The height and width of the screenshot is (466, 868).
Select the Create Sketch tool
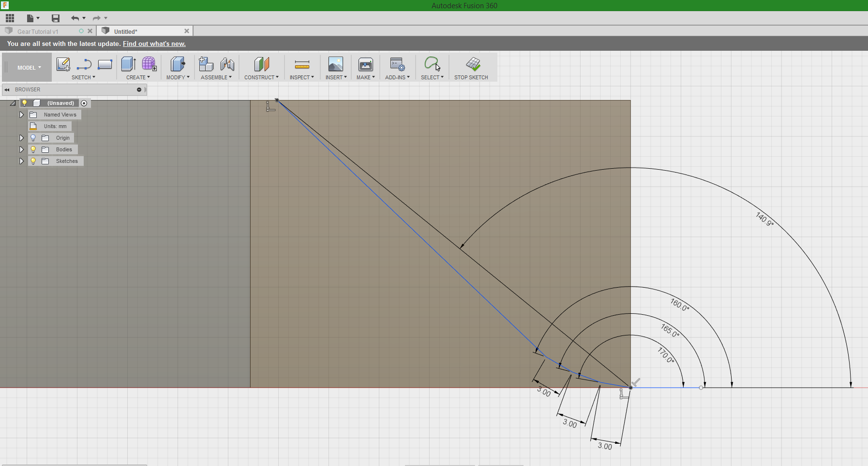click(x=63, y=64)
